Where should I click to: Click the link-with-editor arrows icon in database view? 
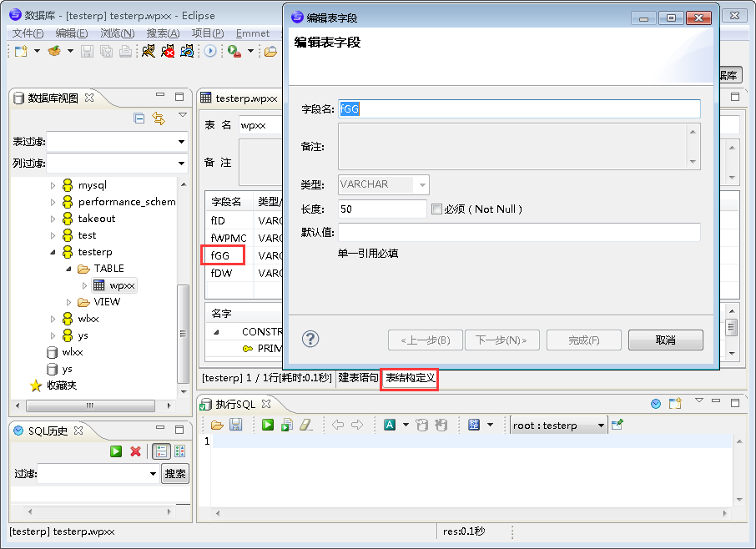point(159,118)
